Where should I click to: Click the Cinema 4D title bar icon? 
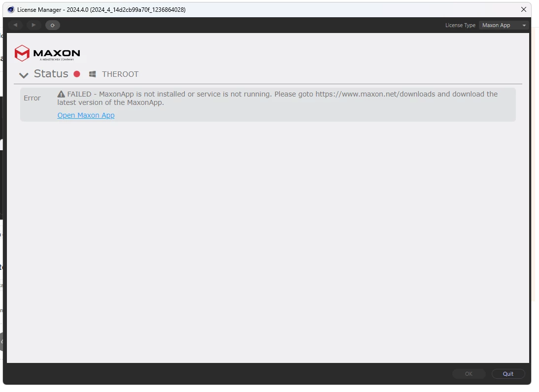(x=11, y=10)
